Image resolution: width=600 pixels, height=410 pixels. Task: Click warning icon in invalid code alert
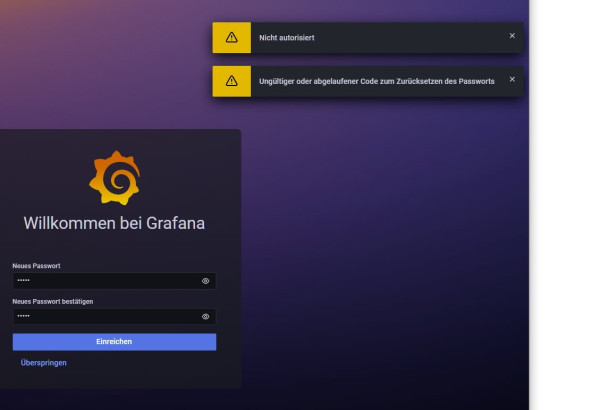(x=231, y=81)
